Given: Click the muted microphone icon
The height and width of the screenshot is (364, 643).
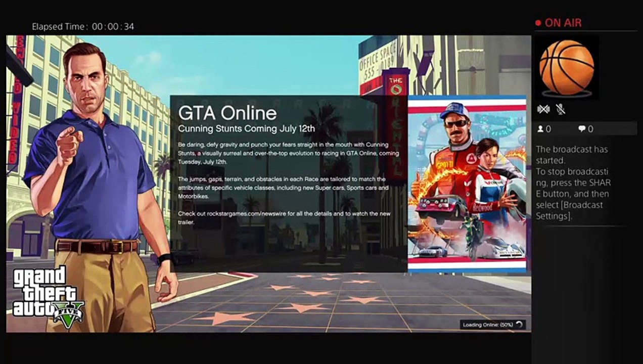Looking at the screenshot, I should click(x=561, y=109).
